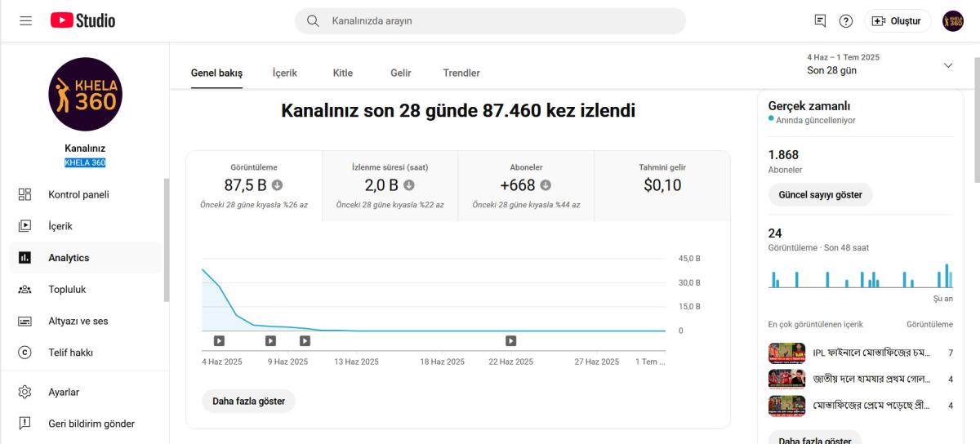Click the help question mark icon

tap(846, 20)
